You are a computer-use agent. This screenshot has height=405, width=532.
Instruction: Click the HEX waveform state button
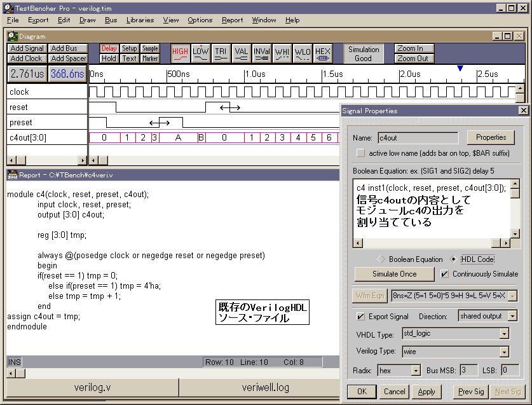pos(322,53)
